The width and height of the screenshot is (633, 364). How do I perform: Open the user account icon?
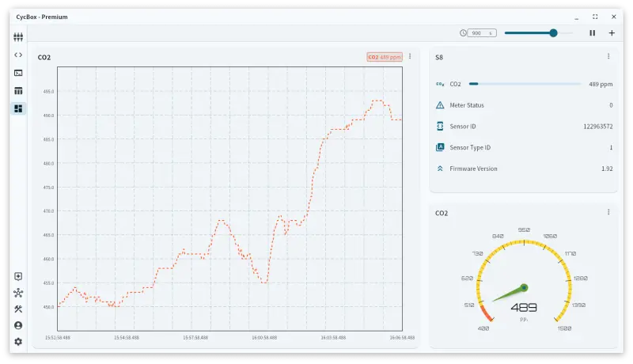(18, 325)
